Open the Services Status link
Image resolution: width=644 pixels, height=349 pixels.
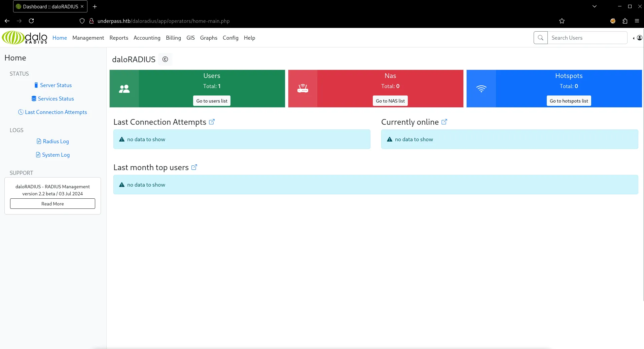pos(52,99)
